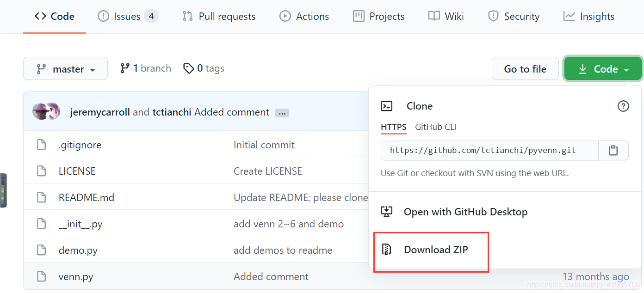
Task: Open the Wiki tab
Action: coord(446,17)
